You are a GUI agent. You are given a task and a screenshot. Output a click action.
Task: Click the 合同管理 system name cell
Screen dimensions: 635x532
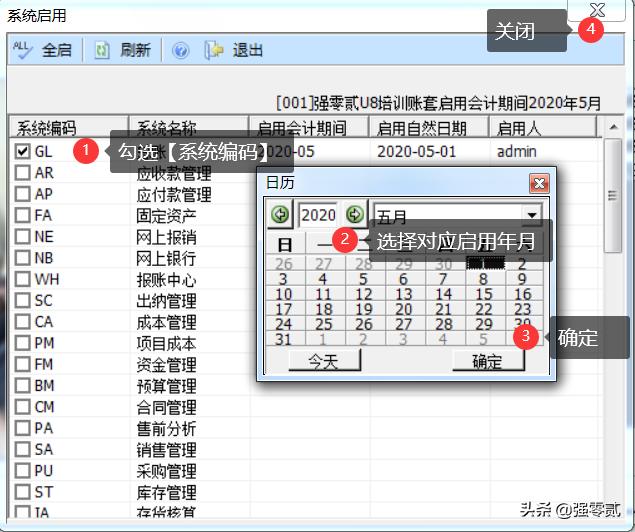pyautogui.click(x=166, y=407)
